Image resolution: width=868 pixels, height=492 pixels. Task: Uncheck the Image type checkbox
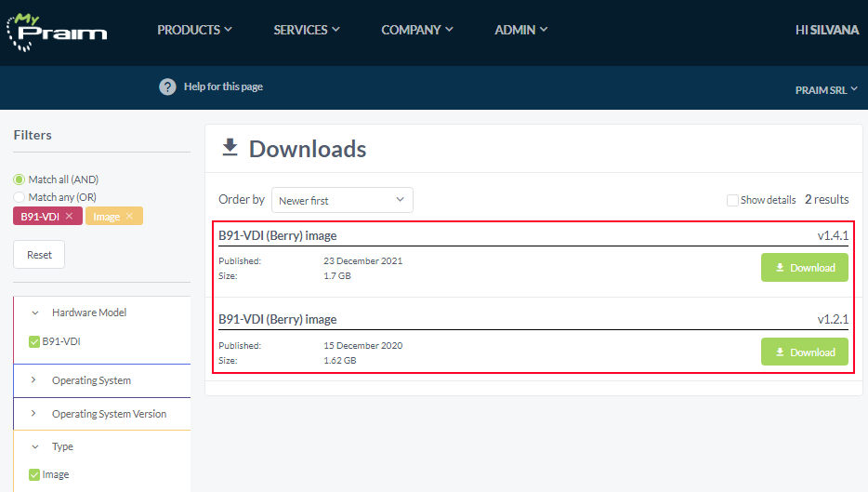coord(34,475)
